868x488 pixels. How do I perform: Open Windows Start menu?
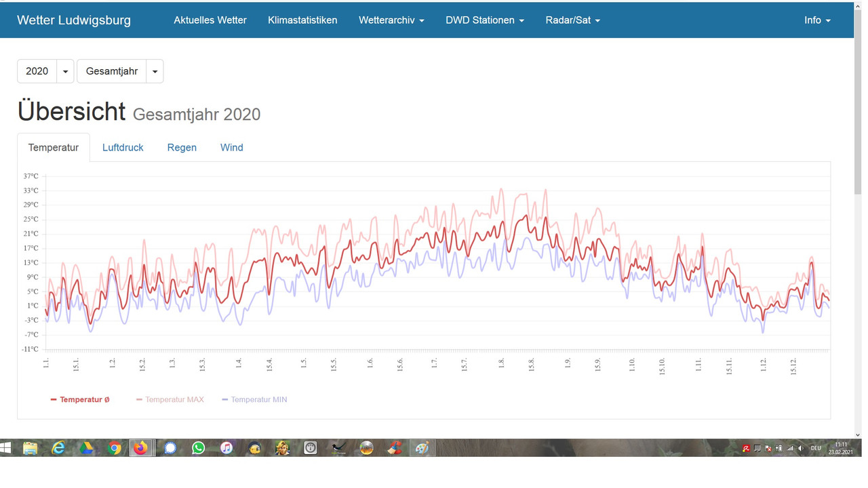click(x=6, y=448)
